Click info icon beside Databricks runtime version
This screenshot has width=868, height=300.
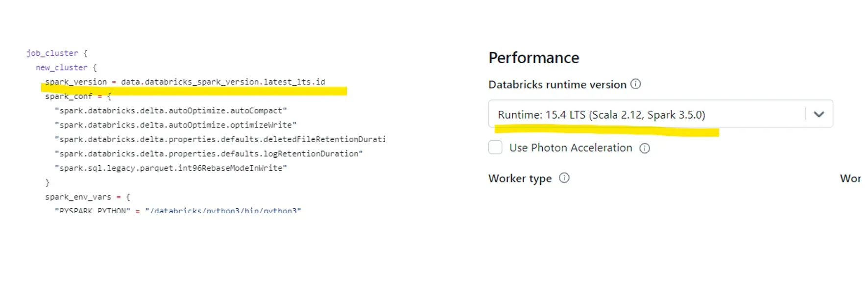point(635,84)
